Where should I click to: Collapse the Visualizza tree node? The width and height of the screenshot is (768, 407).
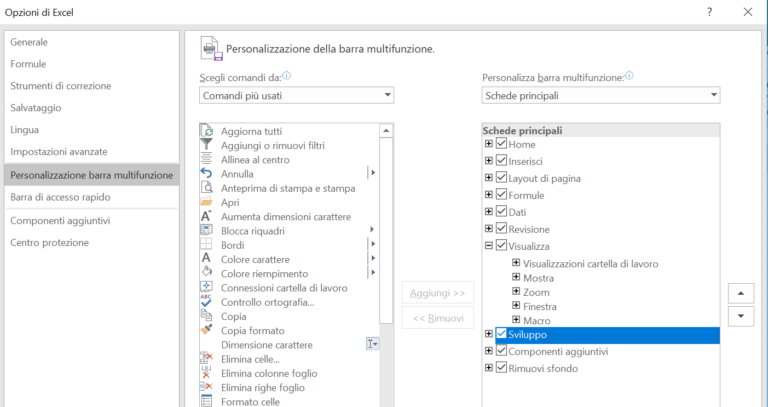(489, 246)
